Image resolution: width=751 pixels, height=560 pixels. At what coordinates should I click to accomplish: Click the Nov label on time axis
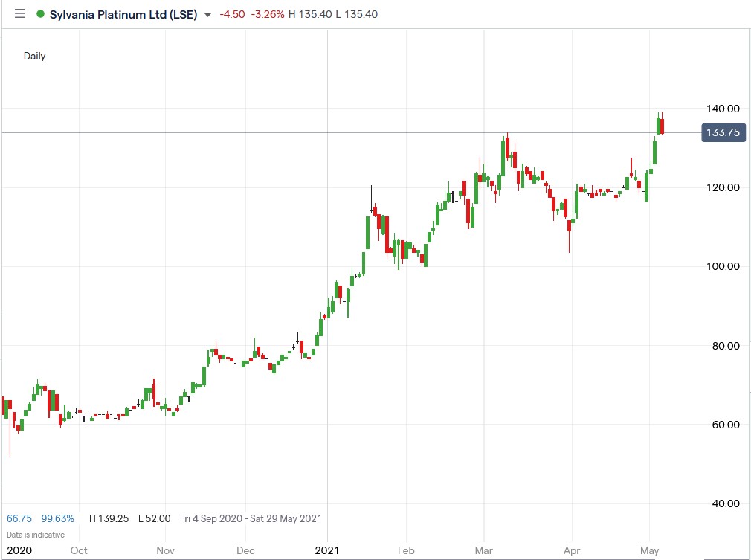165,550
